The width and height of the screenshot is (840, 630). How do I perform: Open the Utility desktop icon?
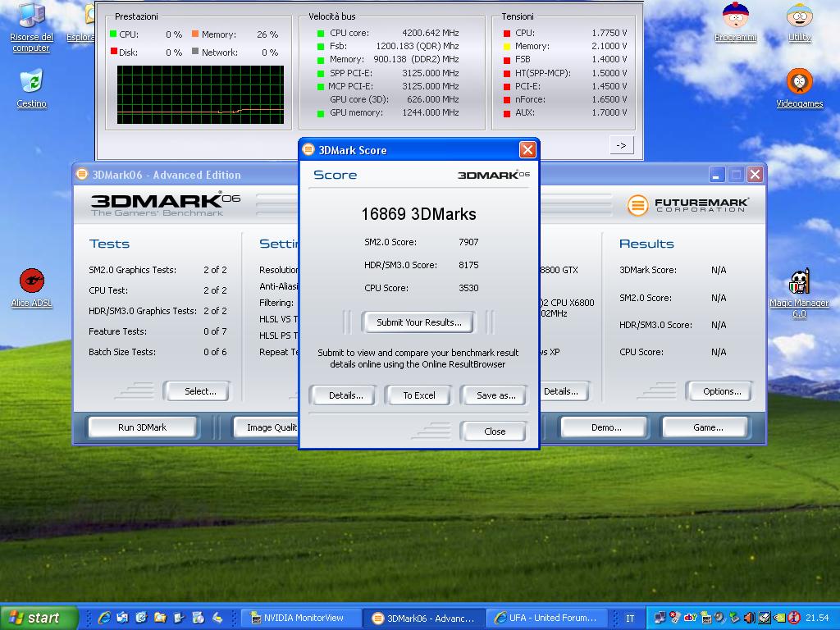[799, 22]
